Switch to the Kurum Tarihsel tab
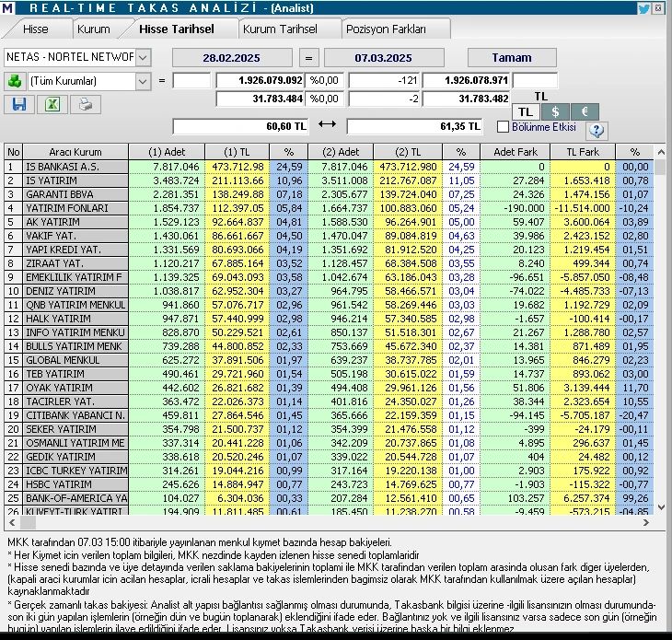 tap(280, 29)
